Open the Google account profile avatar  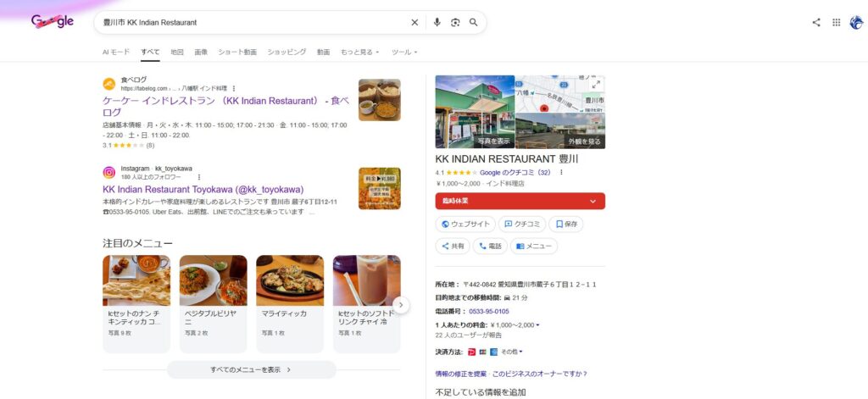point(856,23)
